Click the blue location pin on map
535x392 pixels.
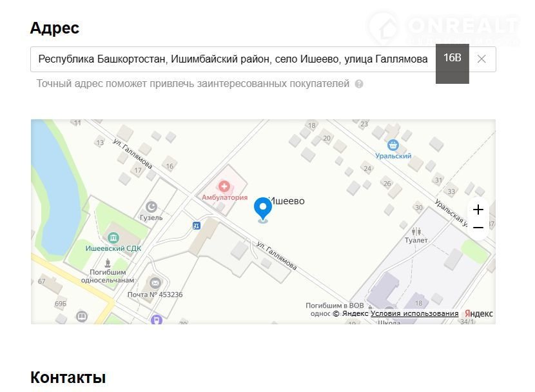click(x=262, y=208)
